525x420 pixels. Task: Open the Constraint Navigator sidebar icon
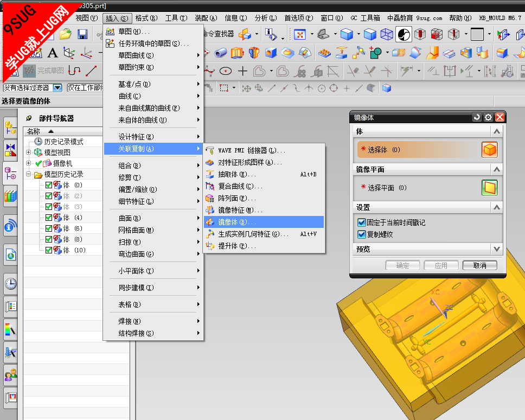[x=10, y=150]
